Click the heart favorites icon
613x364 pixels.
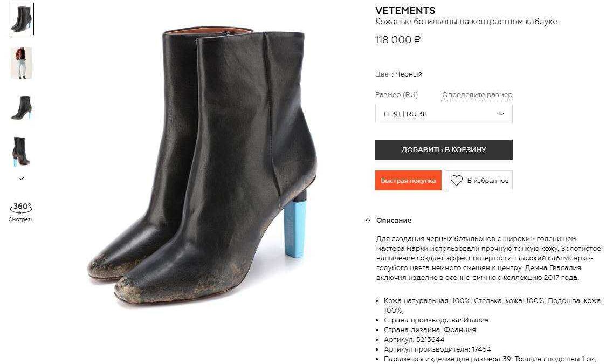(x=456, y=180)
